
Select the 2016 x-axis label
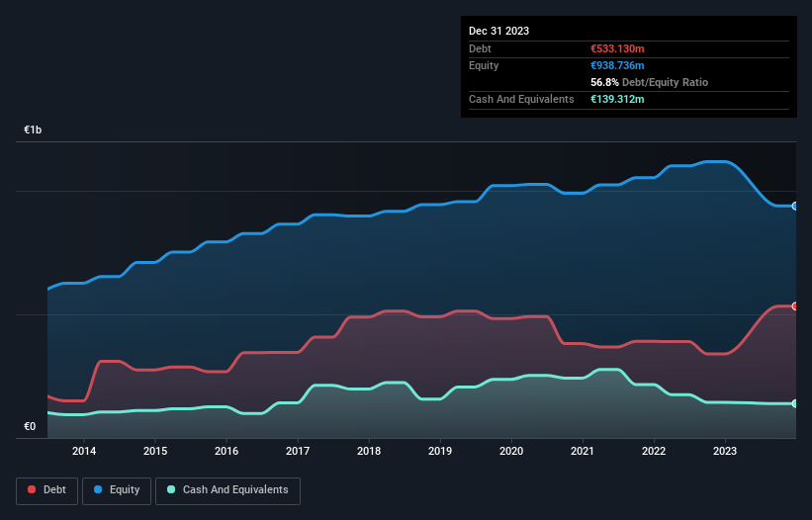(226, 451)
